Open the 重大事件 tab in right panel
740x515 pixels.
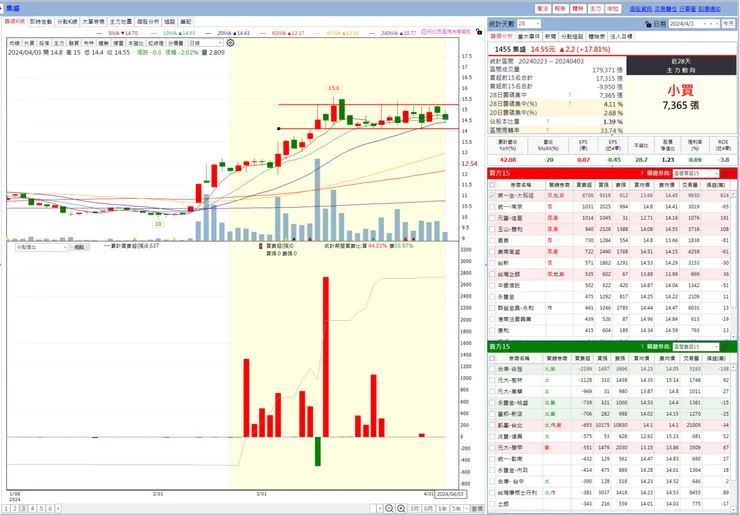[529, 36]
